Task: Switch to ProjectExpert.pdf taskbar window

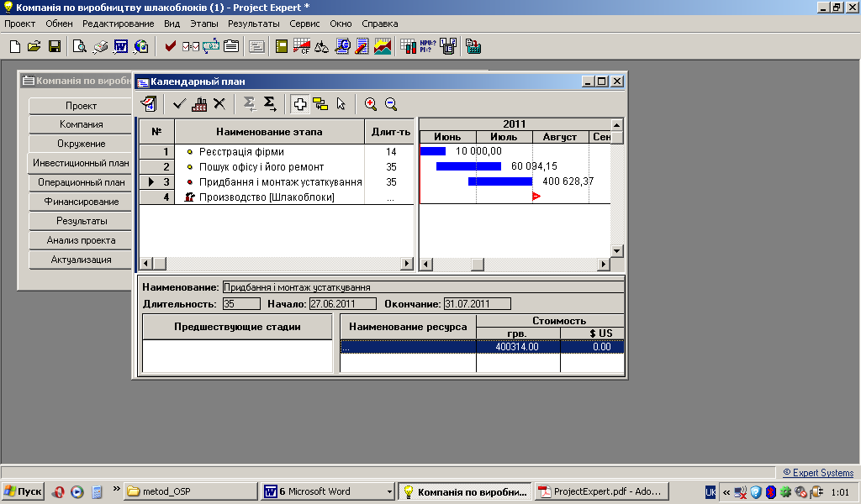Action: point(602,491)
